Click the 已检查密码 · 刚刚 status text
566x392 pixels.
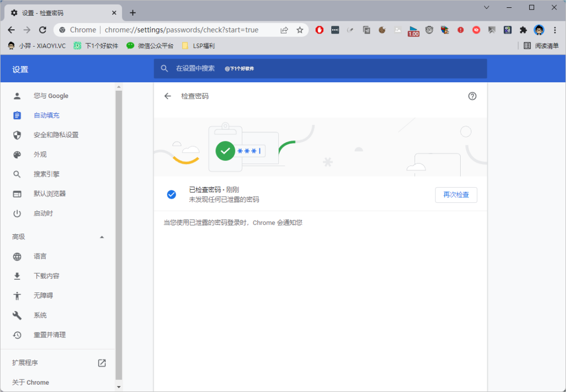click(x=214, y=190)
